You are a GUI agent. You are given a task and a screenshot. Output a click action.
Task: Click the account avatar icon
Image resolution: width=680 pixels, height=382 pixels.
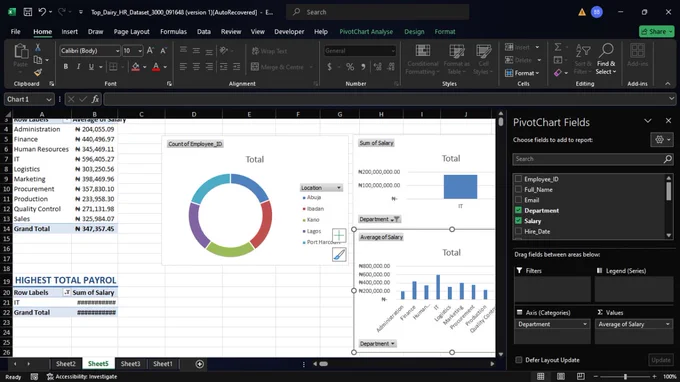pyautogui.click(x=597, y=12)
